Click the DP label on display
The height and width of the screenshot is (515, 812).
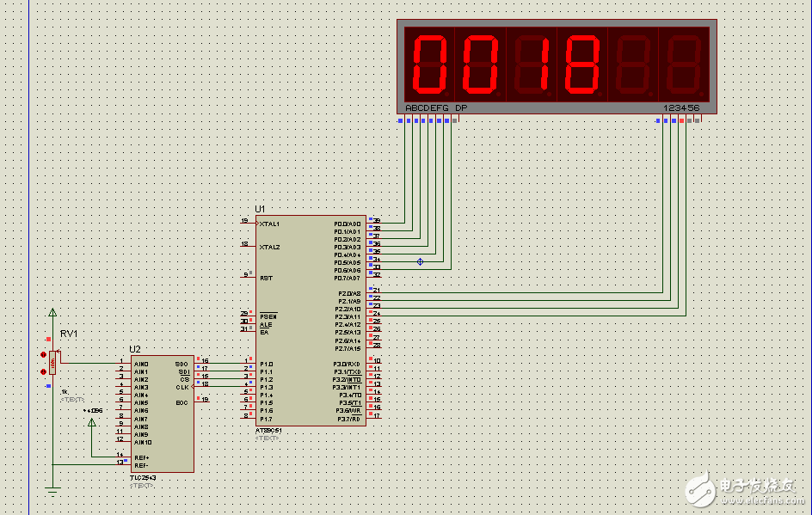(x=461, y=107)
